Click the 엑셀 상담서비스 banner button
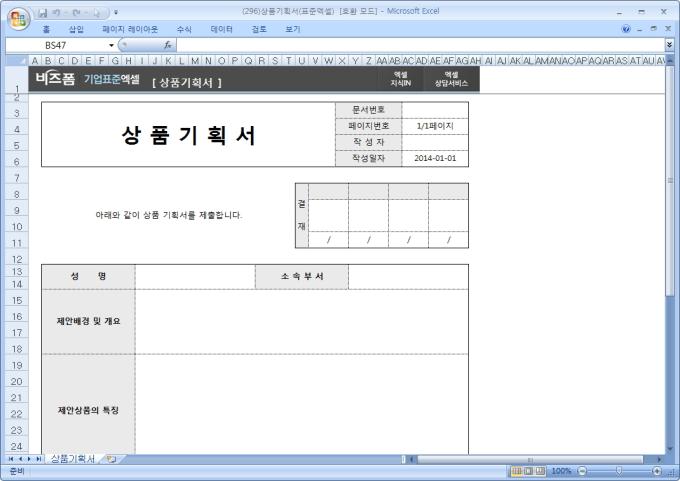The image size is (680, 481). [x=451, y=79]
